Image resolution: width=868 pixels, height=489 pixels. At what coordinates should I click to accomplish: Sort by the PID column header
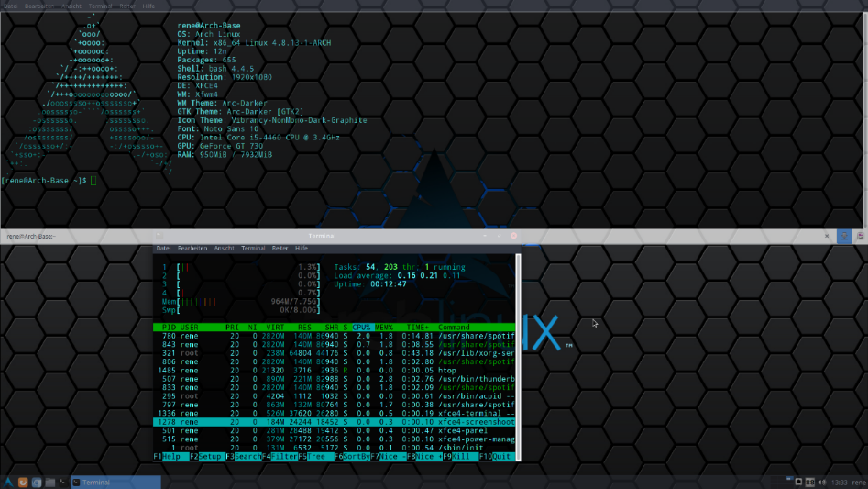[x=169, y=328]
